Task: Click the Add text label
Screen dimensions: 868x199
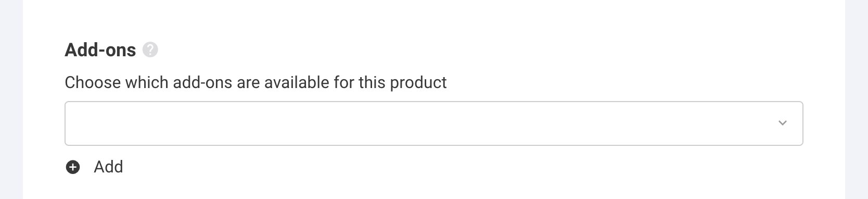Action: pos(108,167)
